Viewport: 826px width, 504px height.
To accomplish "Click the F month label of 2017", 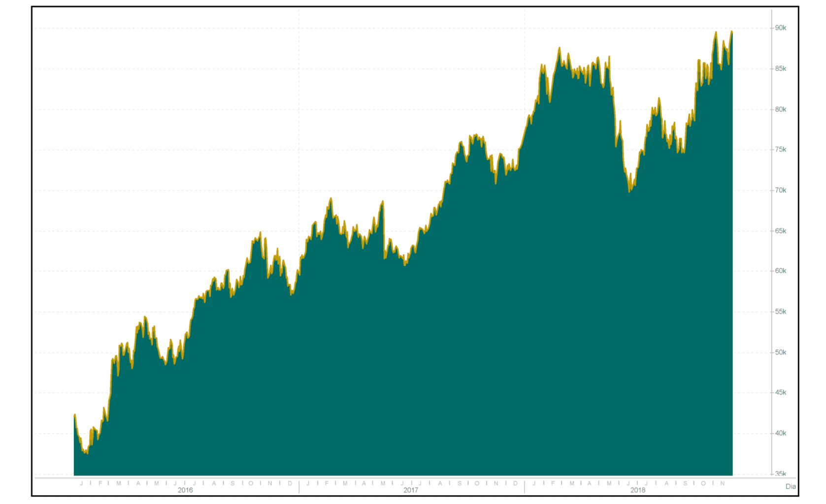I will [x=326, y=483].
